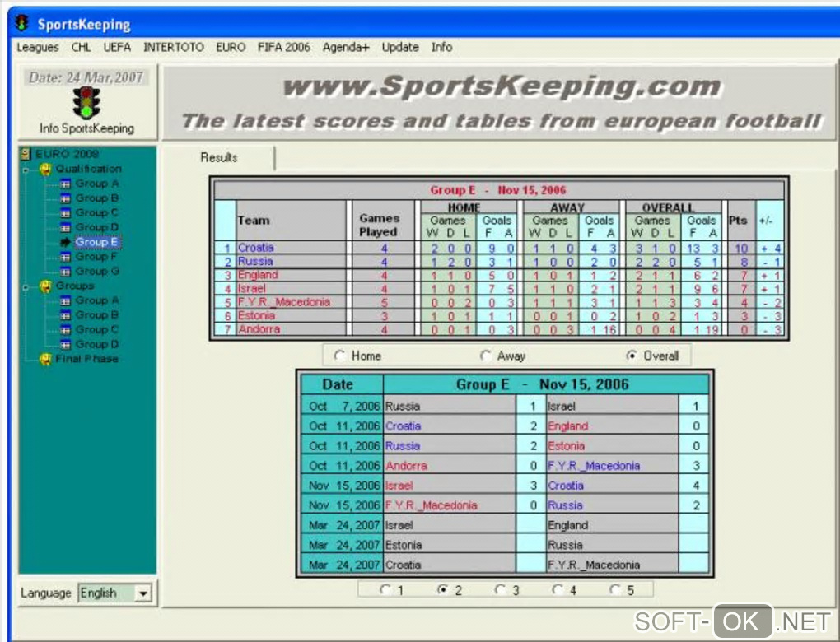Screen dimensions: 840x642
Task: Click table icon beside Groups Group D
Action: point(65,344)
